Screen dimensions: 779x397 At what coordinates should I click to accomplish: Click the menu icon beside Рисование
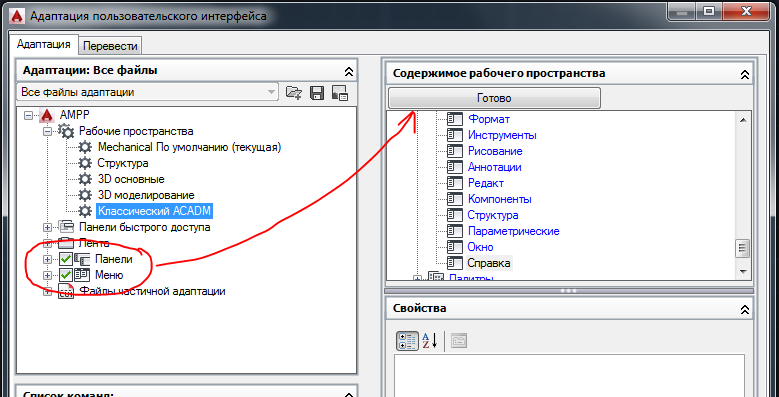[455, 151]
